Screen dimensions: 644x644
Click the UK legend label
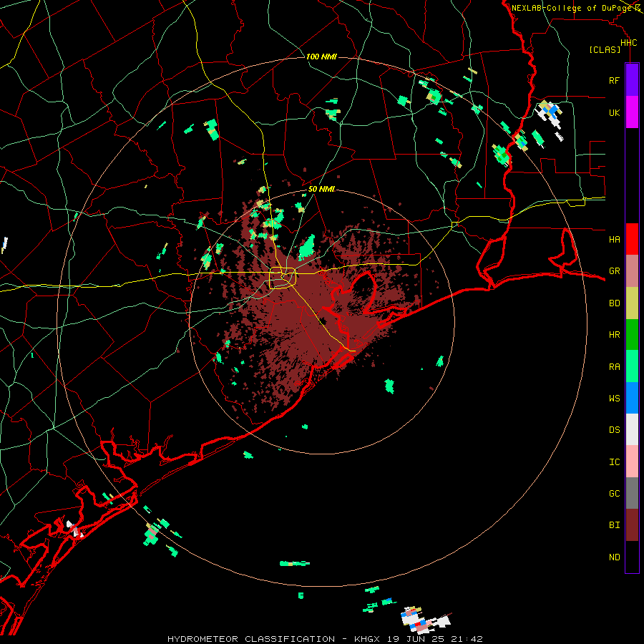pos(614,112)
